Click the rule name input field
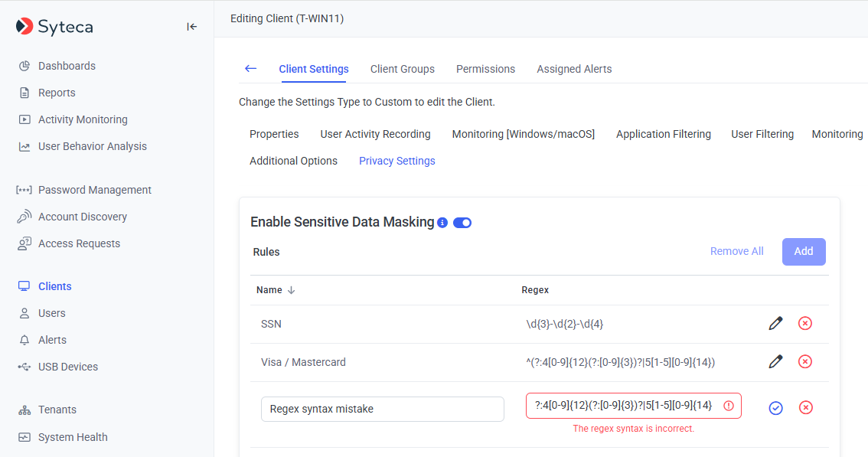 click(x=382, y=409)
